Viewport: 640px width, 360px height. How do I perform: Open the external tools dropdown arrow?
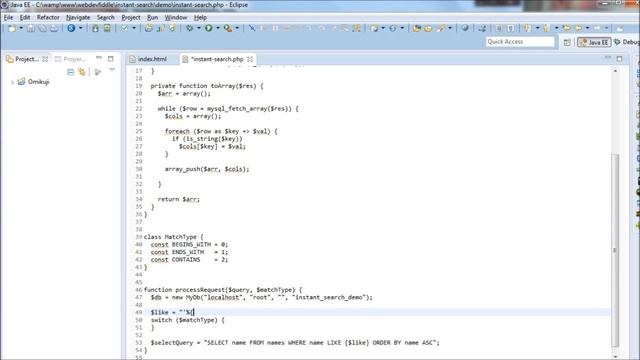[x=237, y=28]
